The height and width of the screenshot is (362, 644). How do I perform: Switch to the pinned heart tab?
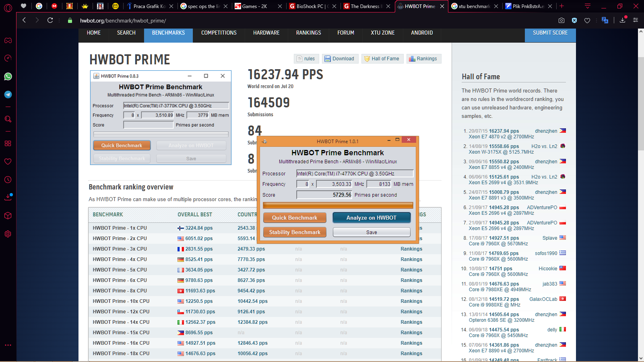coord(23,6)
